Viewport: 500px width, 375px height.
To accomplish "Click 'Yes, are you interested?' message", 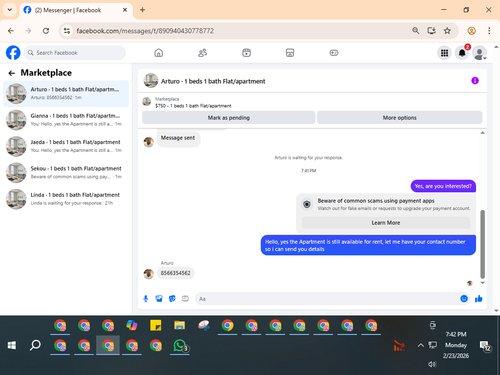I will [443, 186].
